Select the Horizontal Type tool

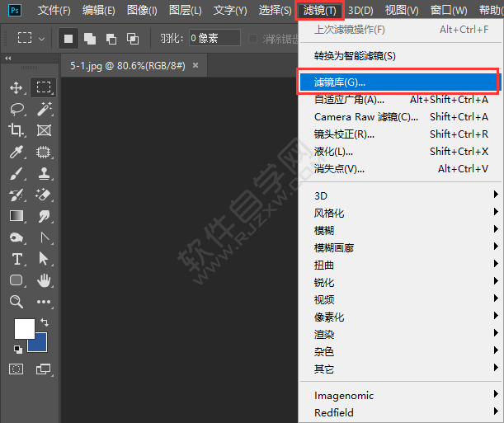pyautogui.click(x=16, y=259)
